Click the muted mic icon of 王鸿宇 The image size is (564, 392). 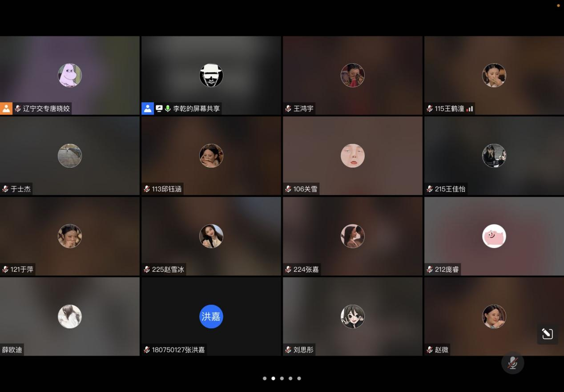point(288,108)
